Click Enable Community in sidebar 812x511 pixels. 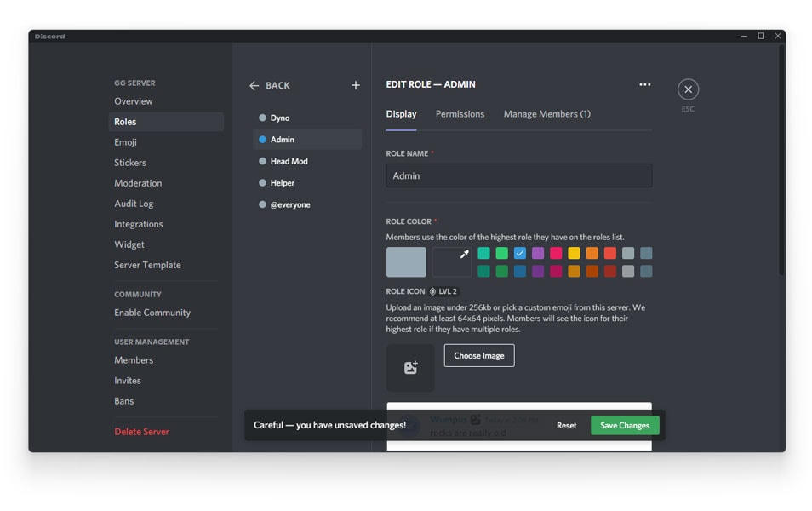pos(166,313)
